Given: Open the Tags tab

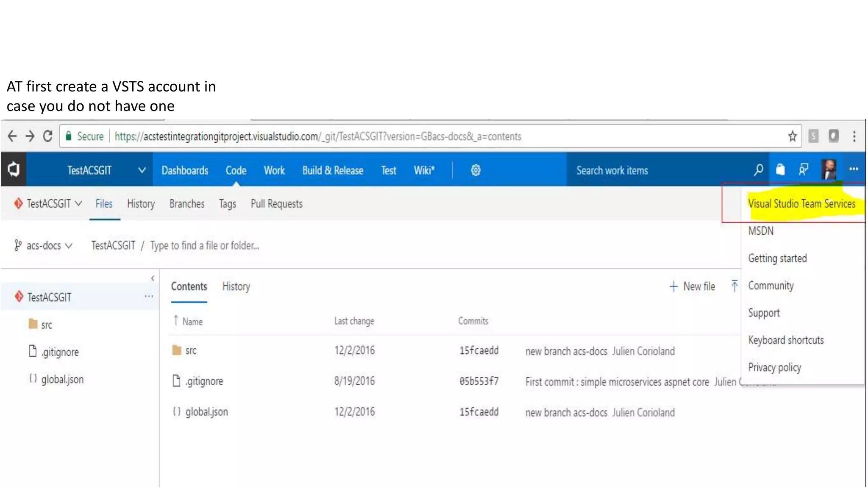Looking at the screenshot, I should point(228,204).
